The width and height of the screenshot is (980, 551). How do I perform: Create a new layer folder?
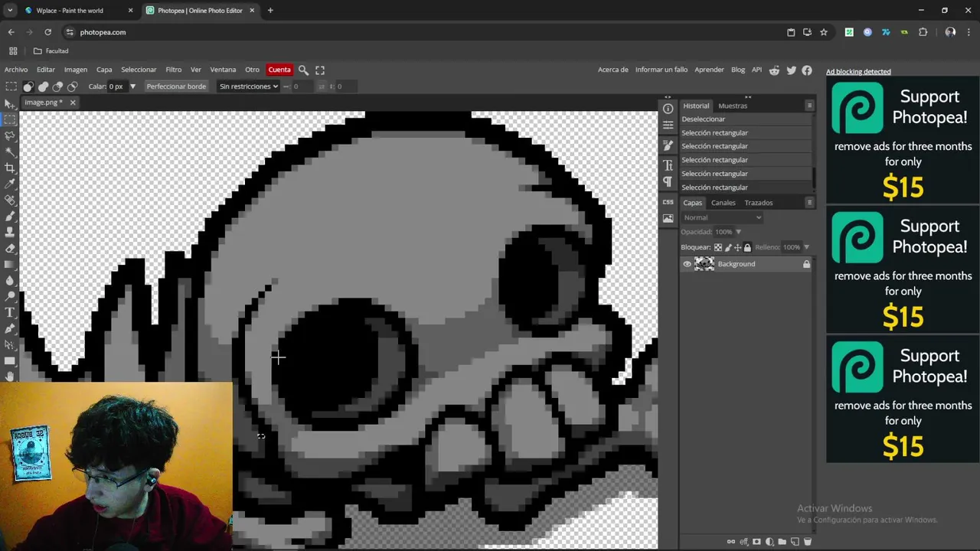tap(782, 542)
